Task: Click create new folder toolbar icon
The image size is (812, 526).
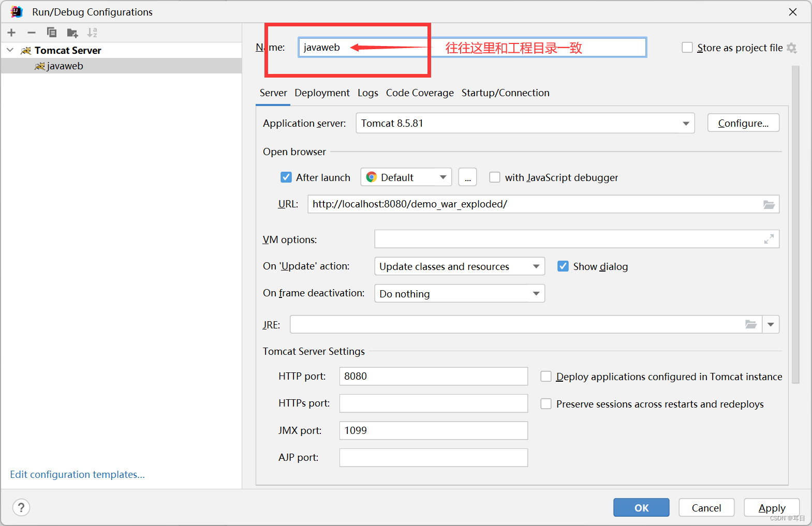Action: 72,33
